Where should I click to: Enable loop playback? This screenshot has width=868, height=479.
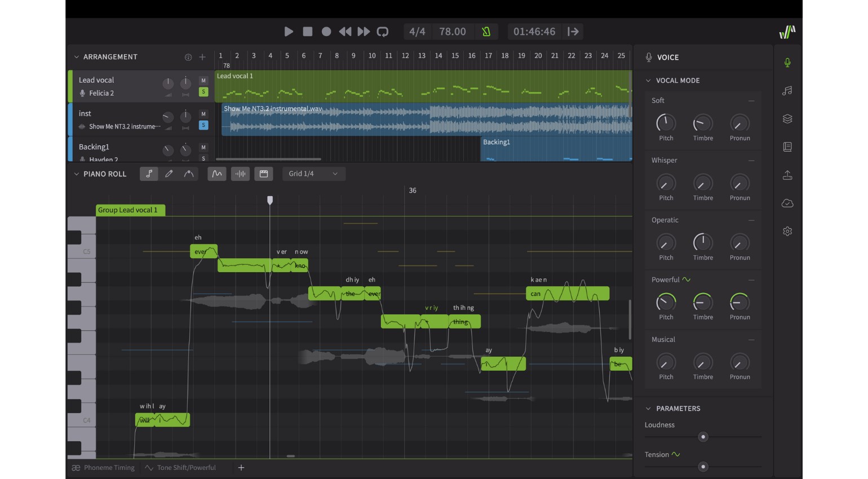coord(383,32)
